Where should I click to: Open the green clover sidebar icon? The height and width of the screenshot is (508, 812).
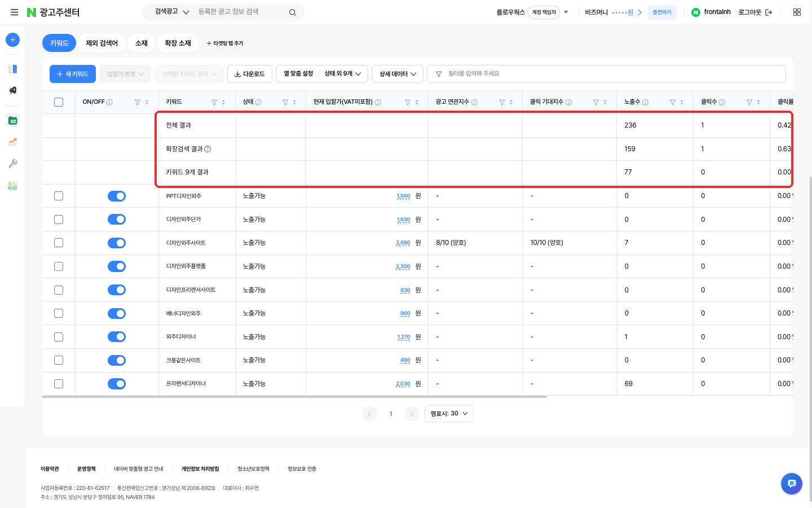(x=12, y=186)
